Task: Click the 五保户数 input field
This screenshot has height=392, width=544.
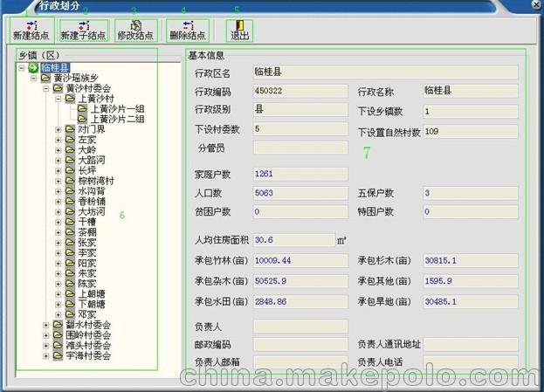Action: (471, 193)
